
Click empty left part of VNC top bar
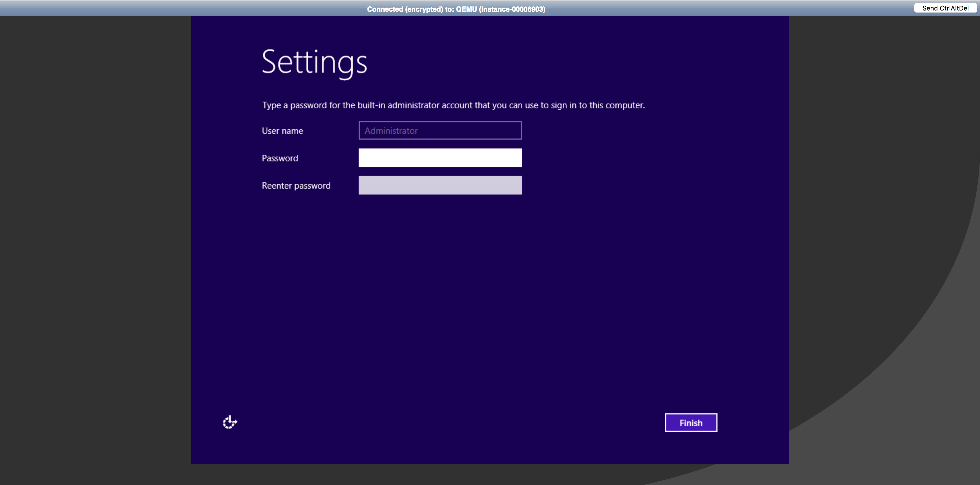[152, 8]
